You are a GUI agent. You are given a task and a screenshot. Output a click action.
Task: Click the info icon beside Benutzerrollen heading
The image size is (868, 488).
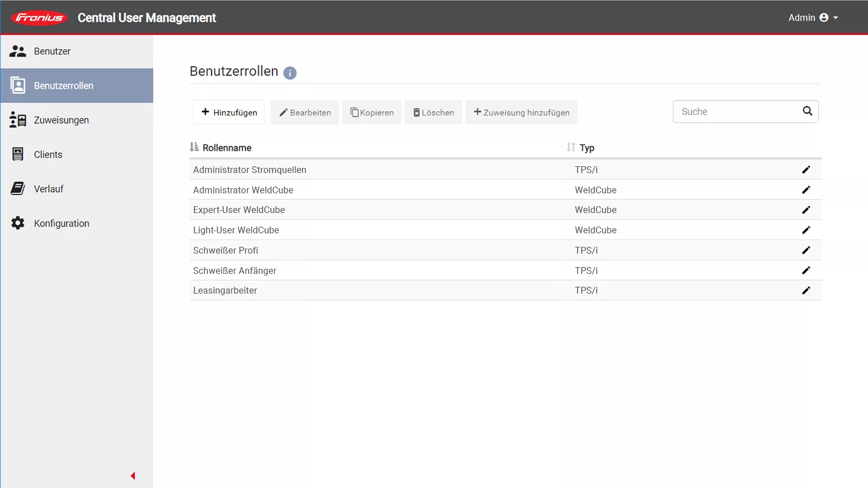coord(290,73)
